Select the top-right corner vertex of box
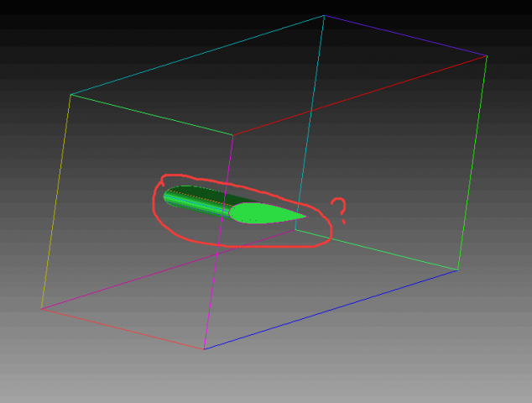Image resolution: width=532 pixels, height=403 pixels. [x=487, y=56]
